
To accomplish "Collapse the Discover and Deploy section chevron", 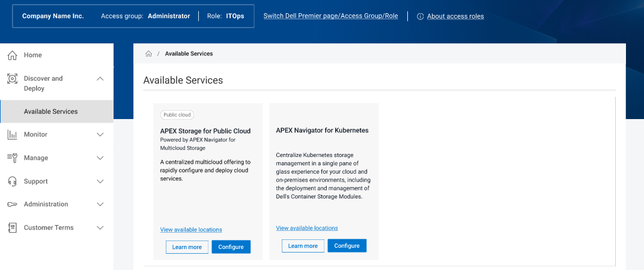I will point(100,79).
